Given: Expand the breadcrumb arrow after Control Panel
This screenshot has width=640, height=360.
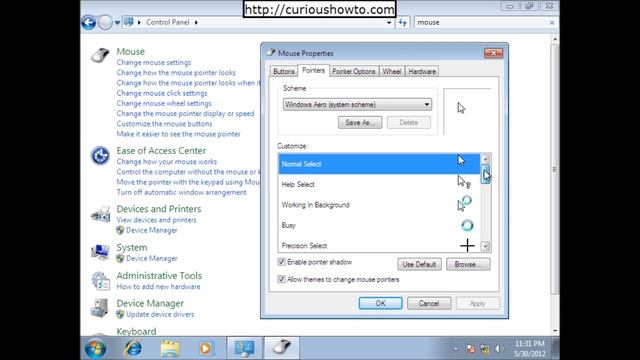Looking at the screenshot, I should tap(196, 22).
